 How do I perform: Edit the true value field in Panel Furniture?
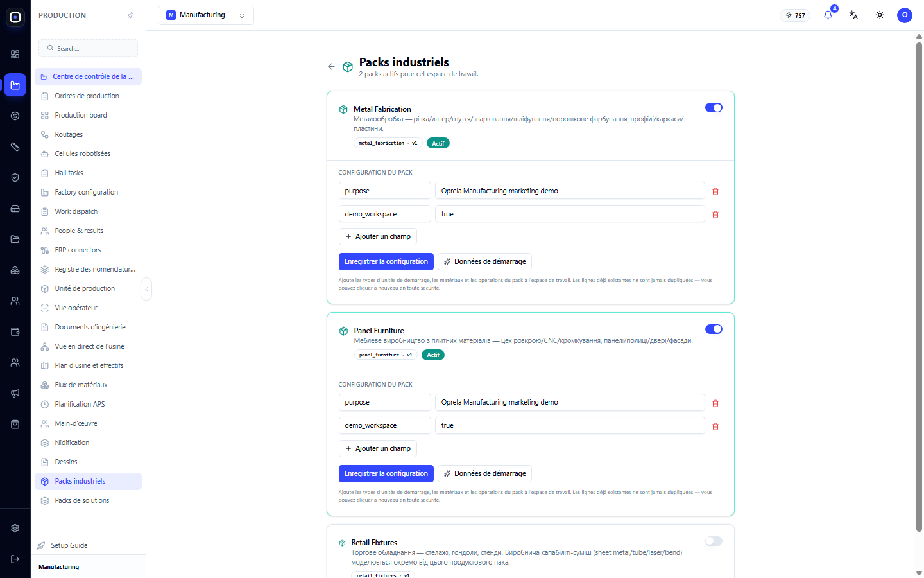[x=570, y=425]
